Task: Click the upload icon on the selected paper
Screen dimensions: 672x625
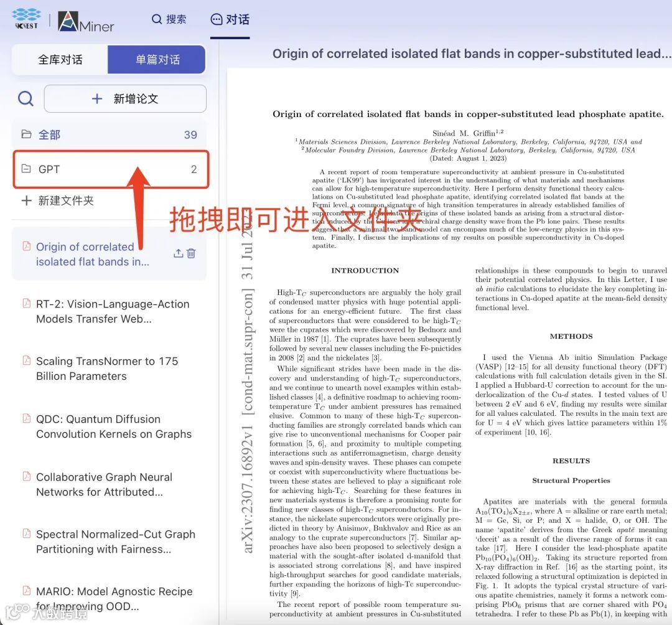Action: [179, 253]
